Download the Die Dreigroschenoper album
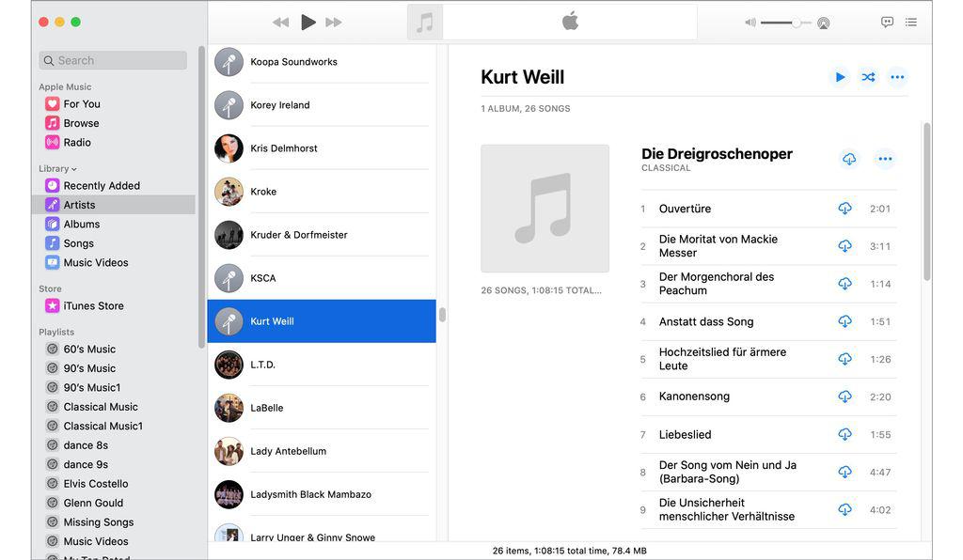This screenshot has width=963, height=560. point(849,160)
